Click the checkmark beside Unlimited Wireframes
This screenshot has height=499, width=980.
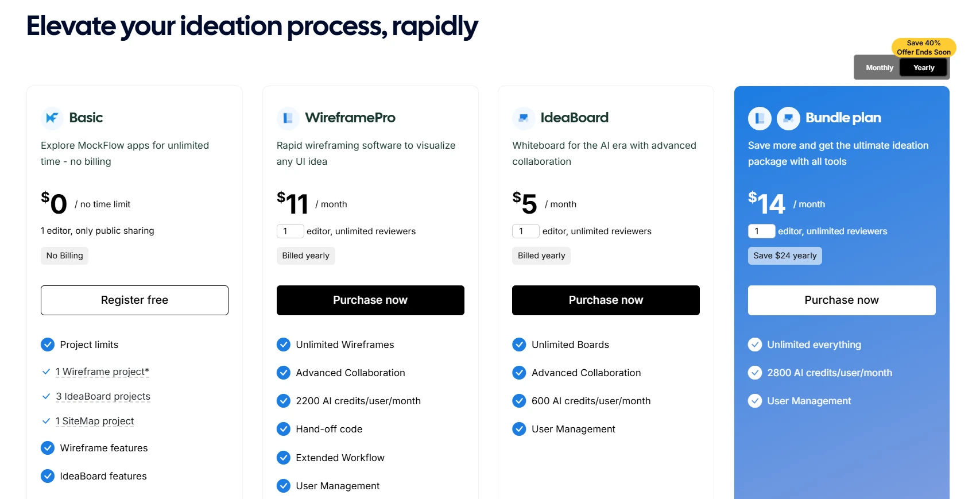tap(283, 345)
